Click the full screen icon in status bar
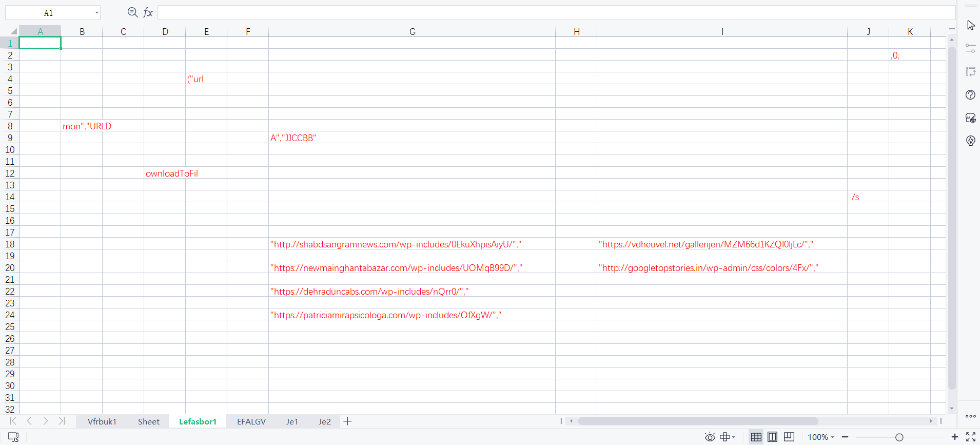Image resolution: width=980 pixels, height=445 pixels. tap(971, 437)
